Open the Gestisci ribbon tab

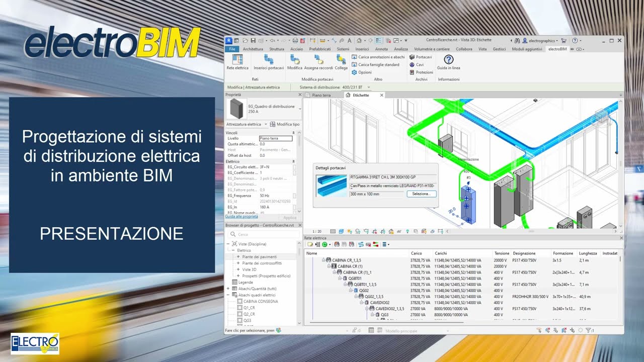click(499, 49)
